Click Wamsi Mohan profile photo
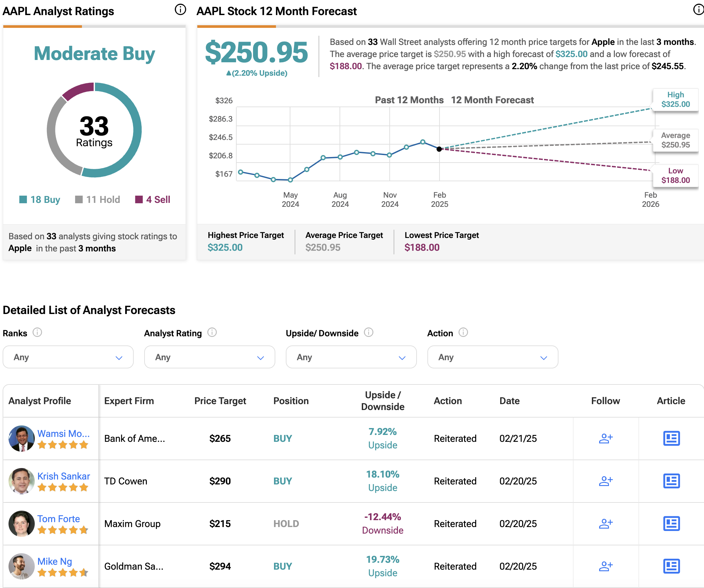Image resolution: width=704 pixels, height=588 pixels. coord(21,439)
